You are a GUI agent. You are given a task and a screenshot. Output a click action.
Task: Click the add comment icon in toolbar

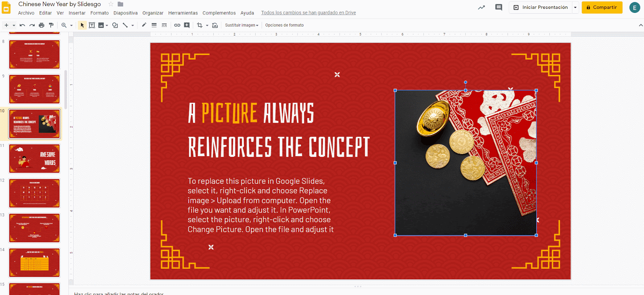point(187,25)
